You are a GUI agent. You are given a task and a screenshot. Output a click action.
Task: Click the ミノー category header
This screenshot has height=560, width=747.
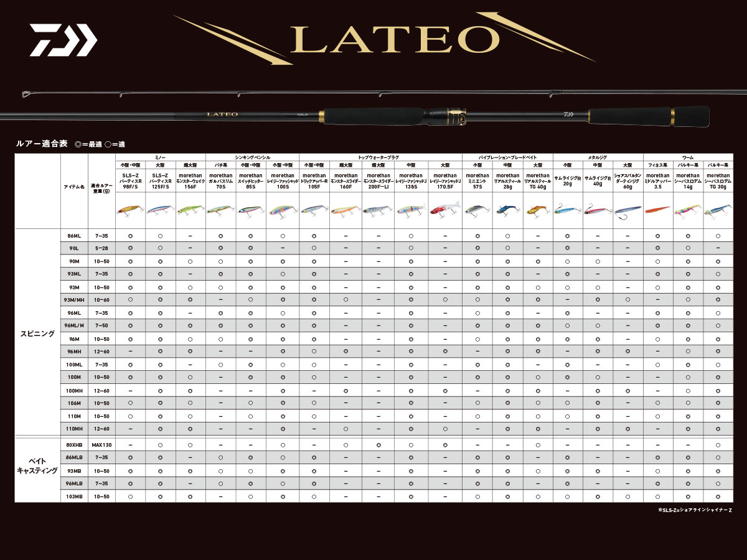(x=161, y=158)
